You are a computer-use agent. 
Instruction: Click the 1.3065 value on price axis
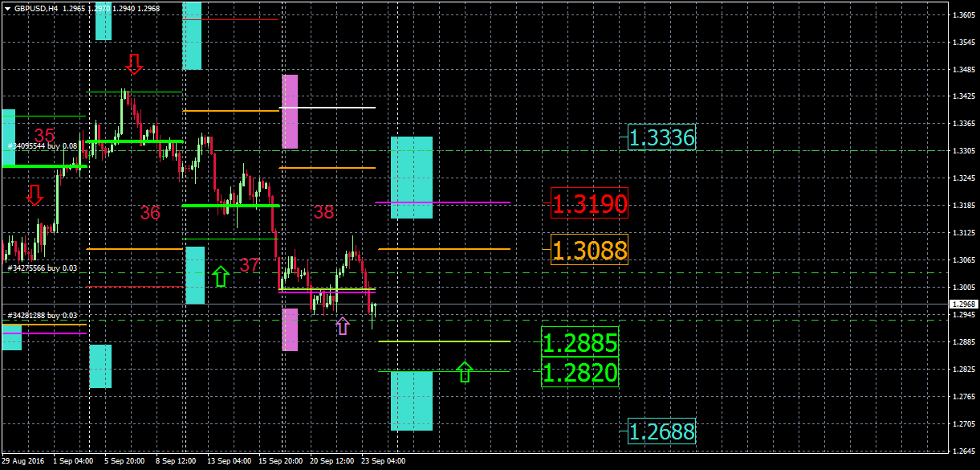point(962,260)
